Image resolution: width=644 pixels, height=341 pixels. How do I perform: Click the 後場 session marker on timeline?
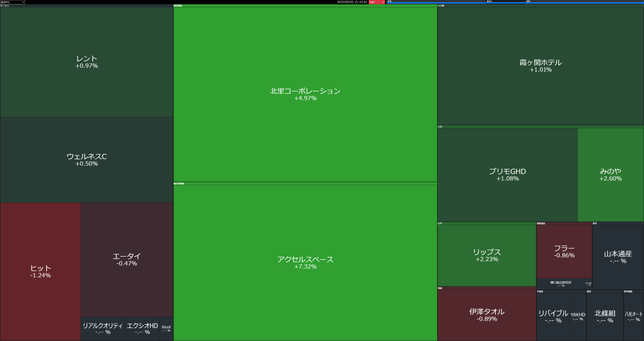[528, 1]
